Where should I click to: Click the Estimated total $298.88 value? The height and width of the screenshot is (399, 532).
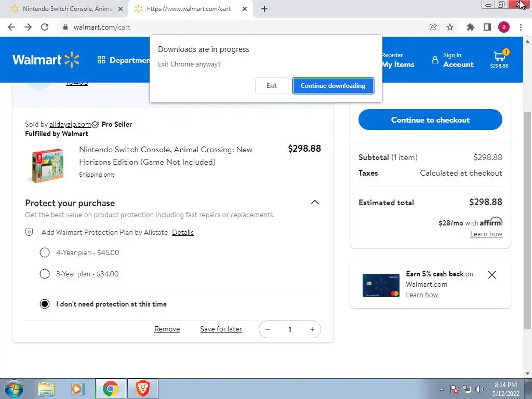[x=486, y=202]
